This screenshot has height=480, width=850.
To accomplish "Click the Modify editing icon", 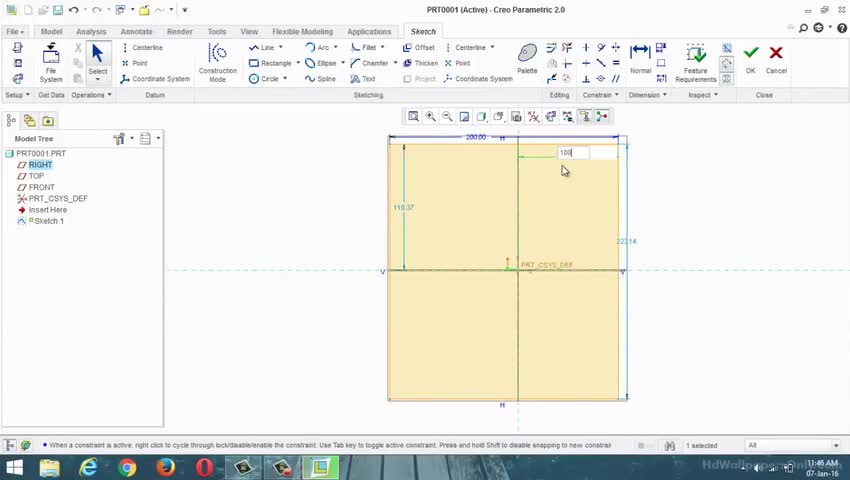I will tap(551, 48).
